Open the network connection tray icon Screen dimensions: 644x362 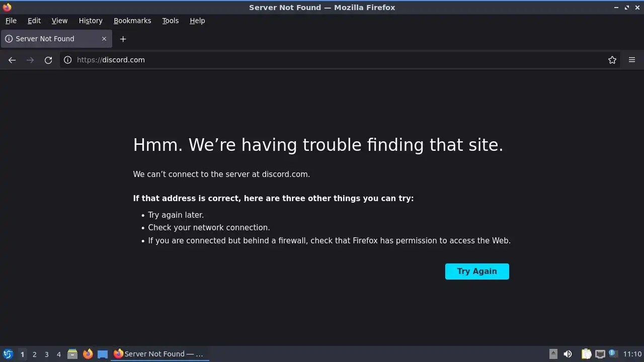600,354
